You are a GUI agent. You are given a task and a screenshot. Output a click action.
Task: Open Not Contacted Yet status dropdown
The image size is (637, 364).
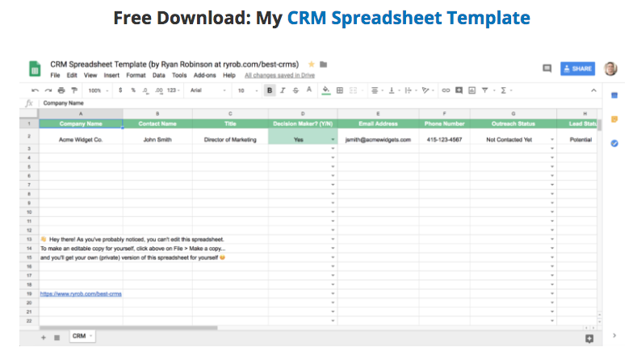pos(552,140)
